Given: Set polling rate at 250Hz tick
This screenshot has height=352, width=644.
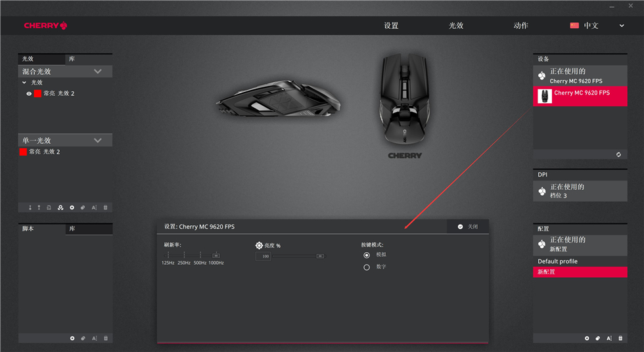Looking at the screenshot, I should coord(185,255).
